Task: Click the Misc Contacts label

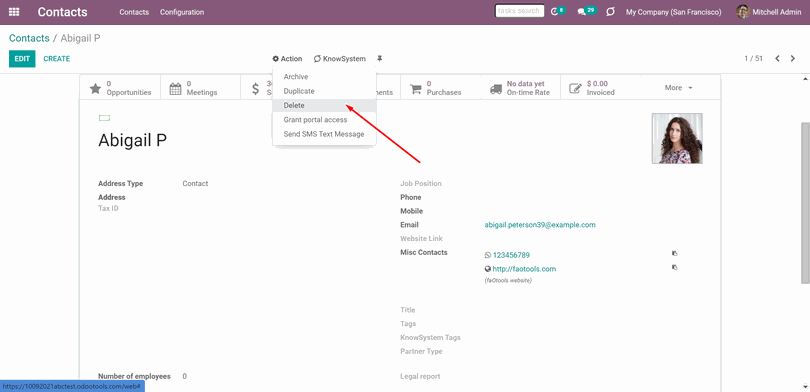Action: coord(424,253)
